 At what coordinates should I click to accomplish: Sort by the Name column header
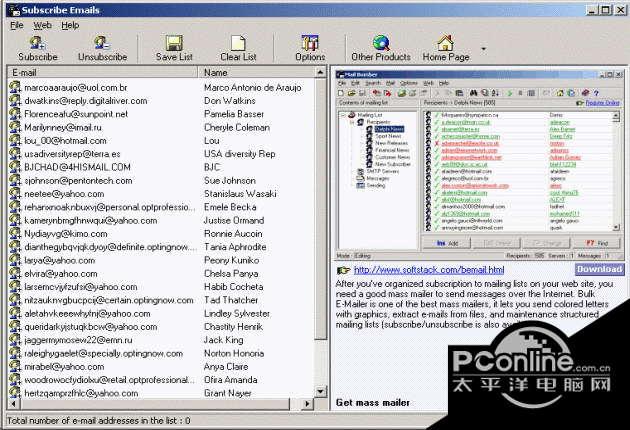tap(256, 73)
